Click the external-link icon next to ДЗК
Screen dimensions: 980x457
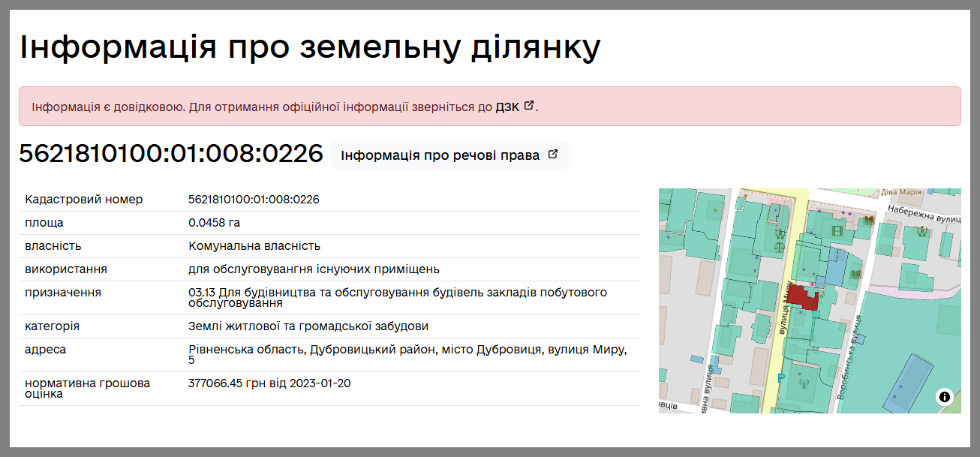(x=529, y=106)
